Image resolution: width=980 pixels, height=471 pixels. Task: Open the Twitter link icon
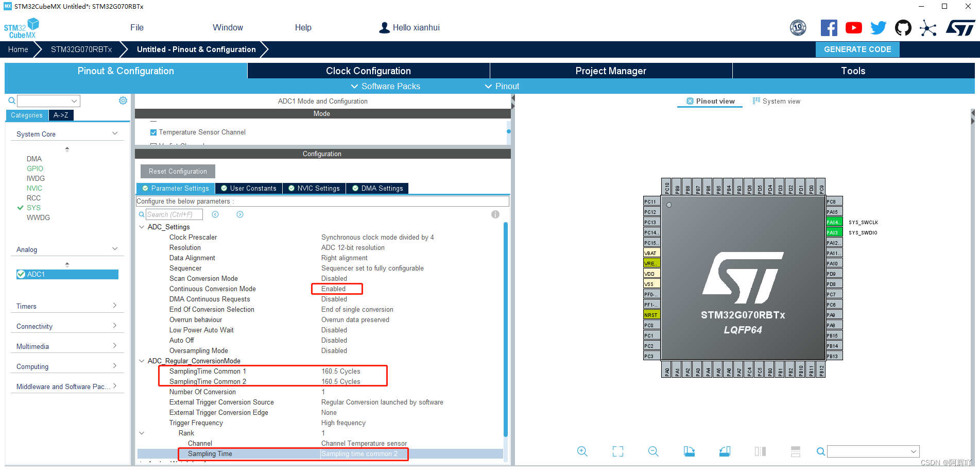878,28
